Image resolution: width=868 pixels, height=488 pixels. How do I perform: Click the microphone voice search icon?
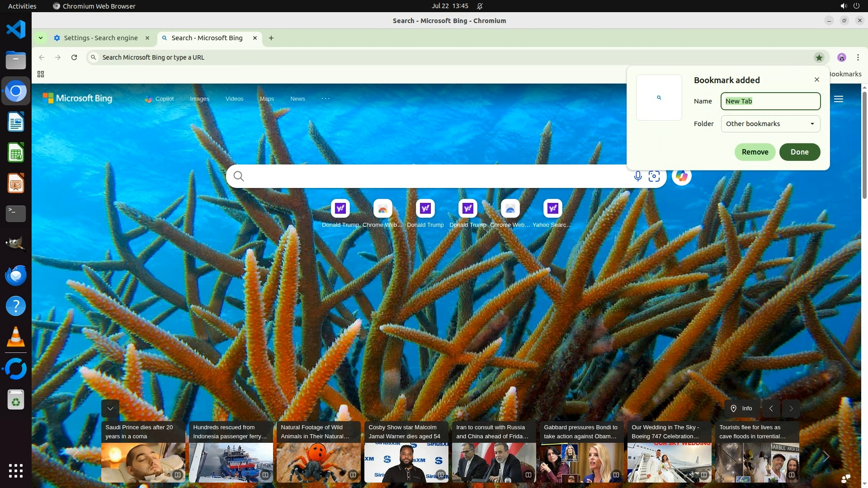pyautogui.click(x=637, y=176)
